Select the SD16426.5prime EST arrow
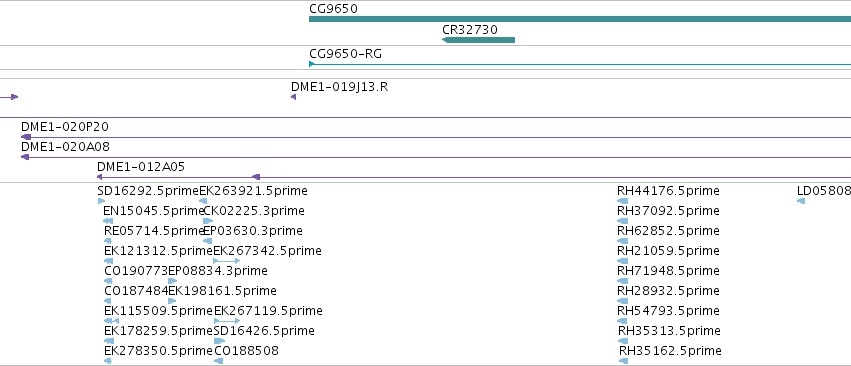 [219, 341]
